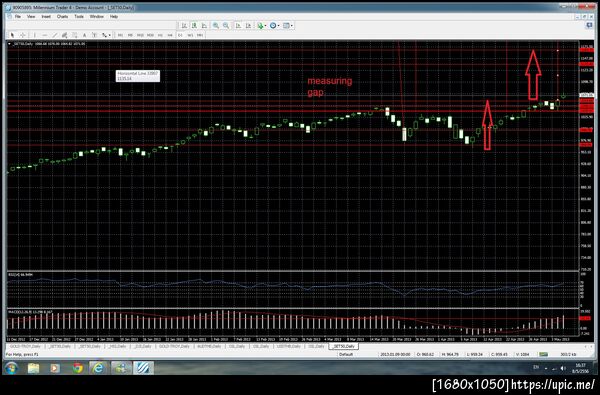Viewport: 600px width, 395px height.
Task: Open the View menu
Action: click(31, 16)
